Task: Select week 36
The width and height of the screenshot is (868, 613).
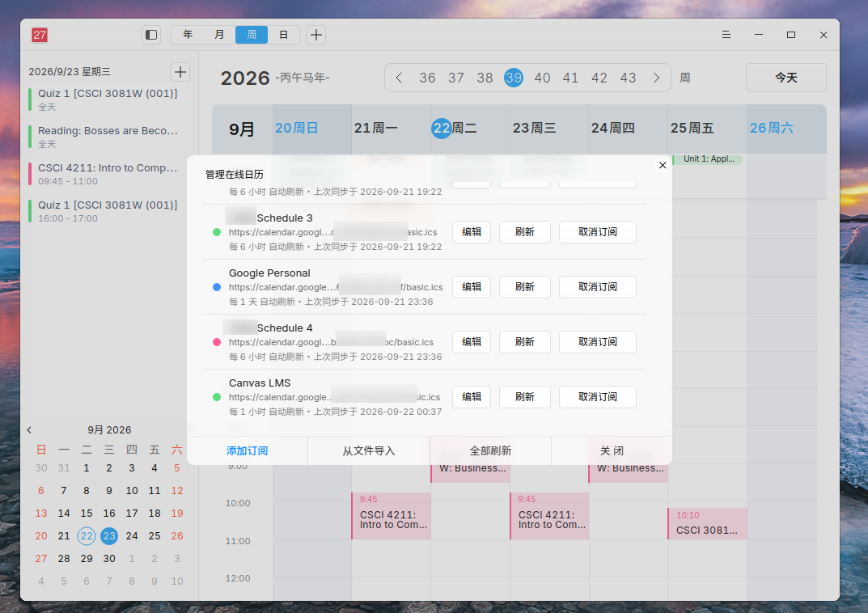Action: (427, 78)
